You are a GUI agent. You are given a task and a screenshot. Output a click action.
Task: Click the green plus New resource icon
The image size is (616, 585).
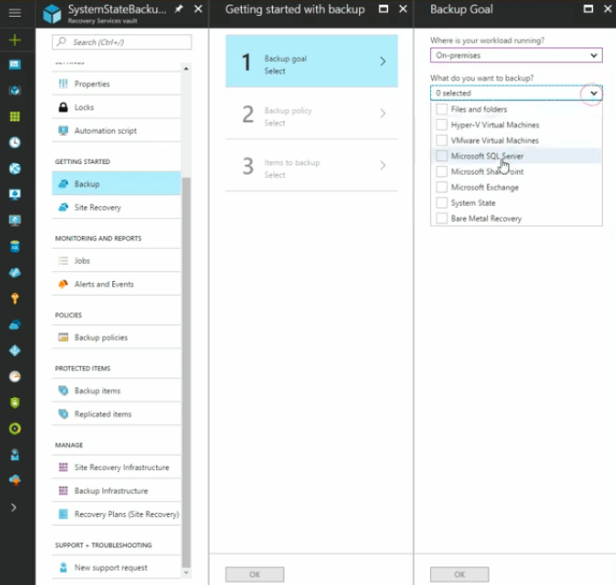15,40
